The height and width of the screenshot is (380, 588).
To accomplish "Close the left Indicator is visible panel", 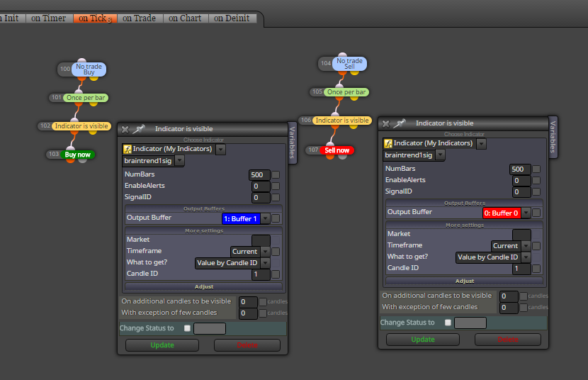I will pyautogui.click(x=125, y=130).
